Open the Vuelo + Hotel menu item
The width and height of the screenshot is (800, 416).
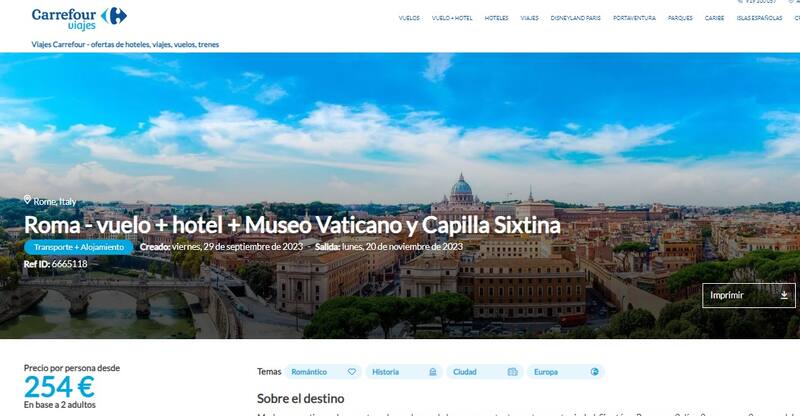452,18
